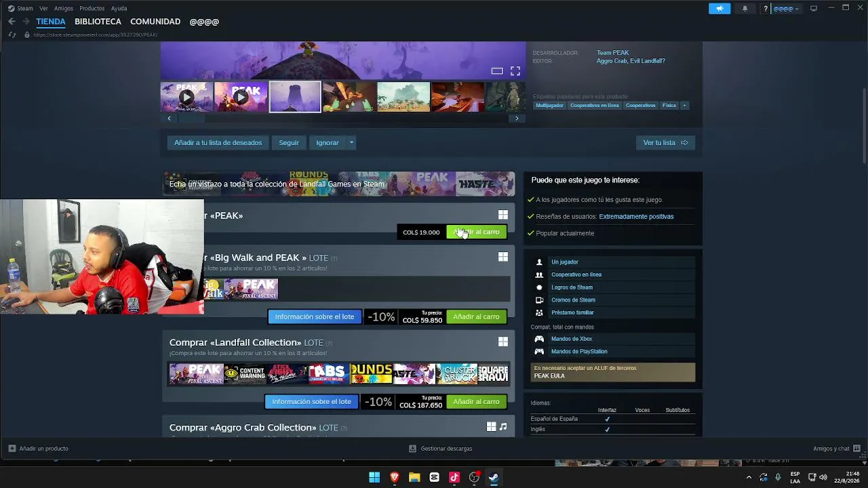
Task: Go back with the left arrow
Action: point(12,22)
